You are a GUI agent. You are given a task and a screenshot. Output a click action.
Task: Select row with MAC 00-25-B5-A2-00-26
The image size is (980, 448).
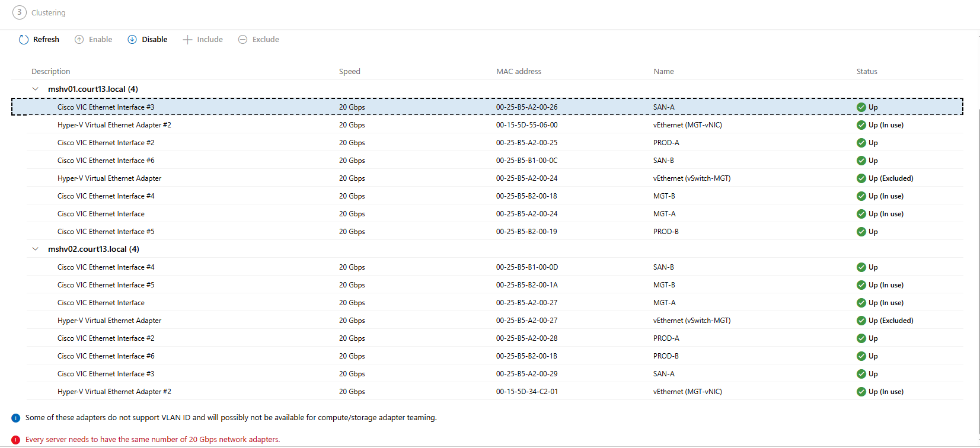click(487, 107)
